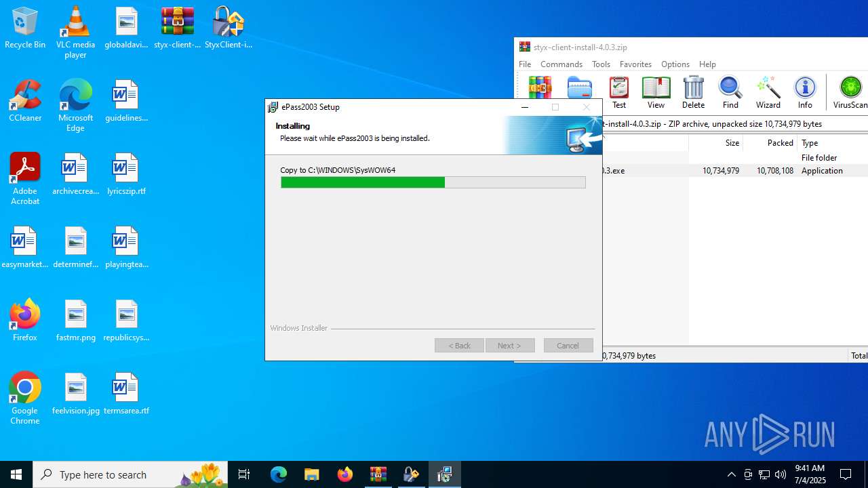
Task: Open taskbar clock showing 9:41 AM
Action: (810, 474)
